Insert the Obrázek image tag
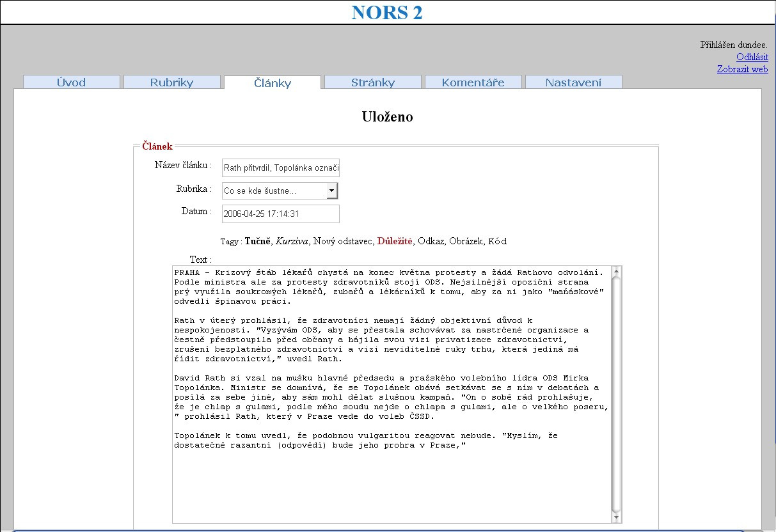The image size is (776, 532). click(x=466, y=241)
